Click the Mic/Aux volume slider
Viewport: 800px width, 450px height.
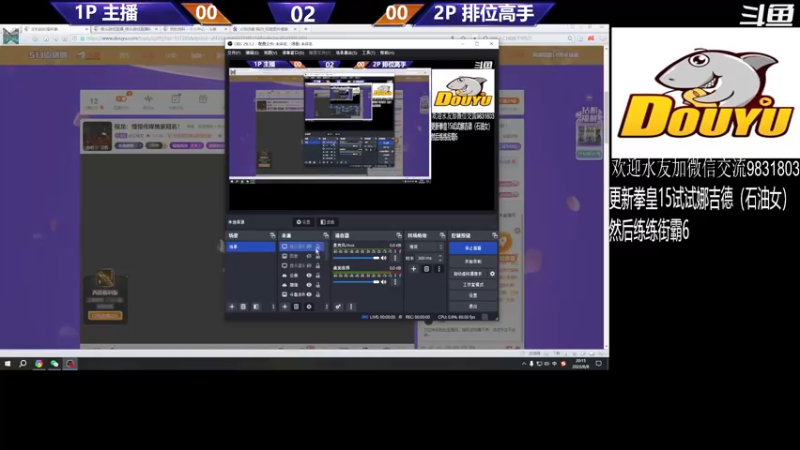356,259
